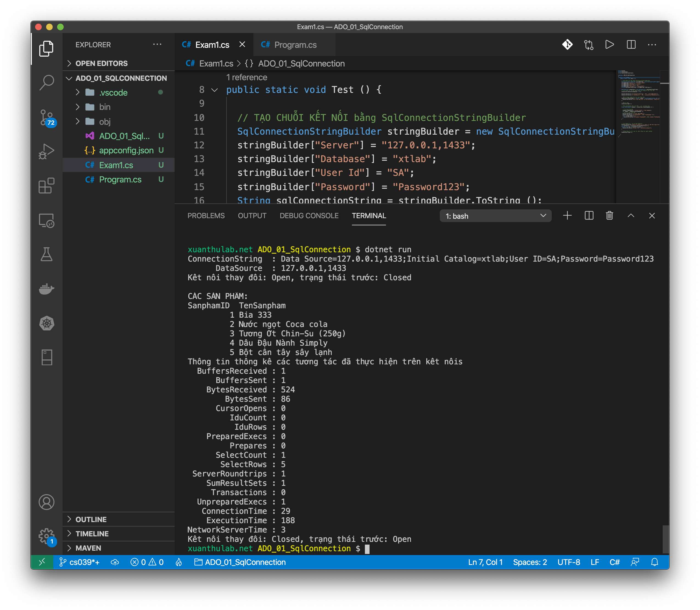Viewport: 700px width, 610px height.
Task: Open the '1: bash' terminal dropdown
Action: (495, 216)
